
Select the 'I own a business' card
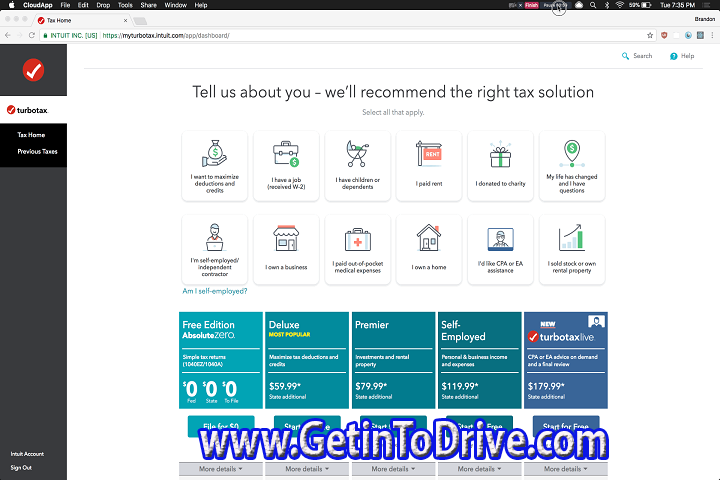pos(286,249)
